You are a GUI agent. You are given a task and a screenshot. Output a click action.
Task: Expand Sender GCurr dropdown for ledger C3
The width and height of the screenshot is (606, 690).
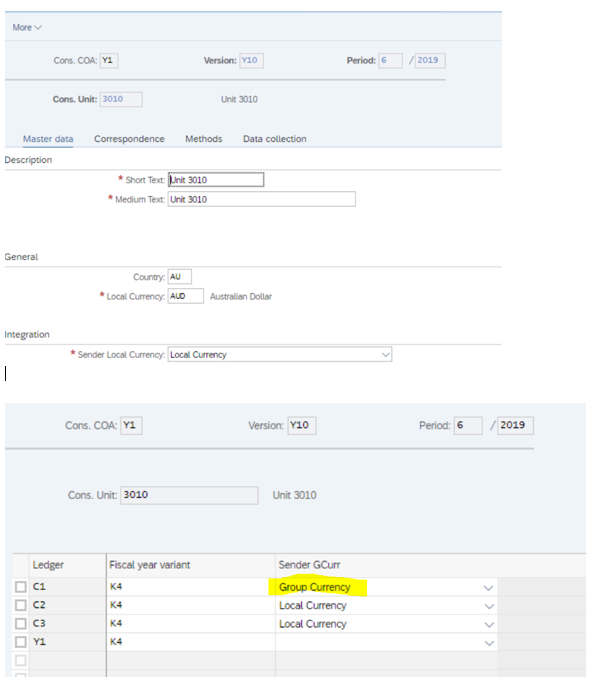488,625
